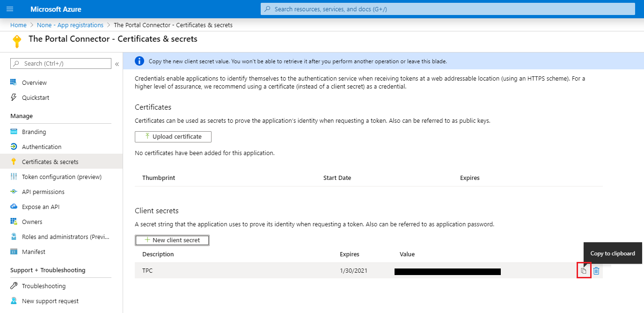Click the Client secrets heading
The image size is (644, 313).
coord(157,211)
